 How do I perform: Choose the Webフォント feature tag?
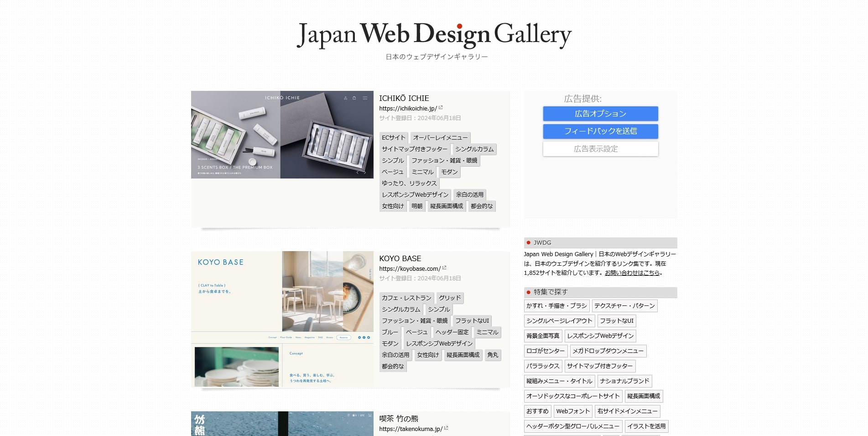[x=573, y=411]
